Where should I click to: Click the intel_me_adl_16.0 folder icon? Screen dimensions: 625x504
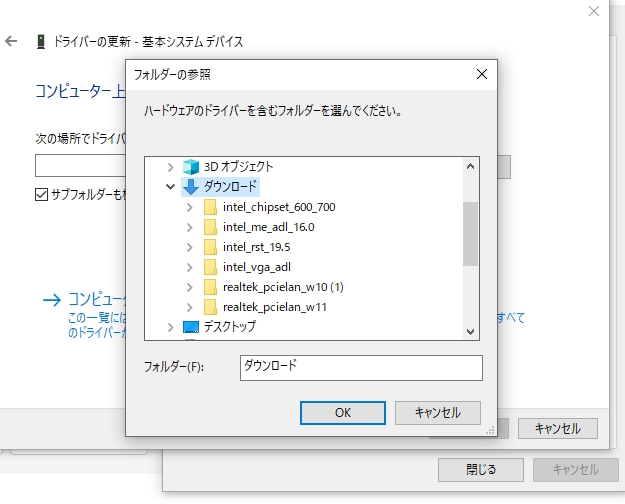tap(210, 227)
